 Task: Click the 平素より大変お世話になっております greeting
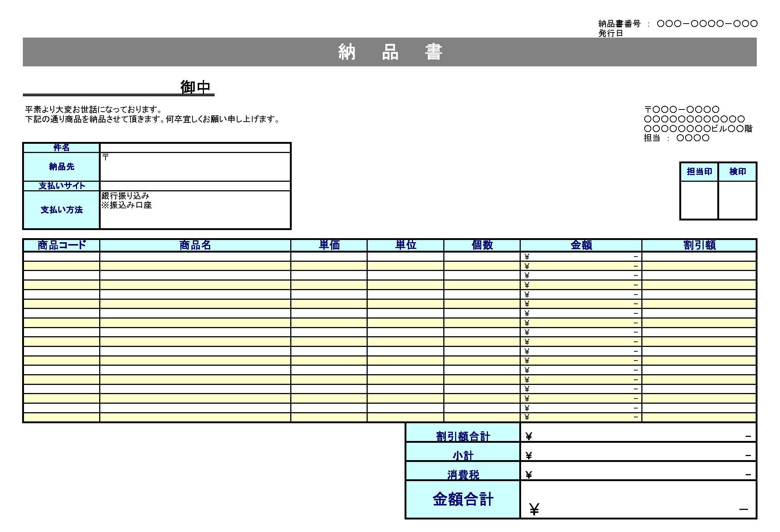pyautogui.click(x=94, y=109)
